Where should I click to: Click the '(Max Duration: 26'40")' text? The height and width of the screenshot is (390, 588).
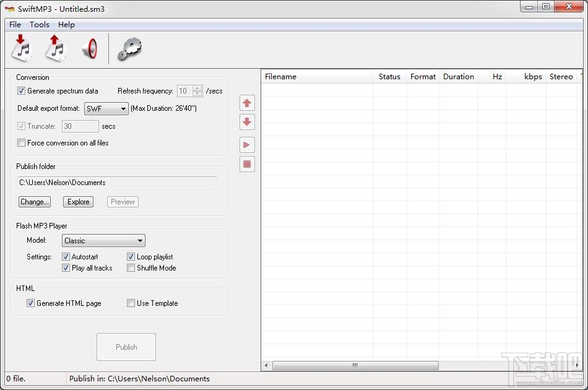point(164,108)
